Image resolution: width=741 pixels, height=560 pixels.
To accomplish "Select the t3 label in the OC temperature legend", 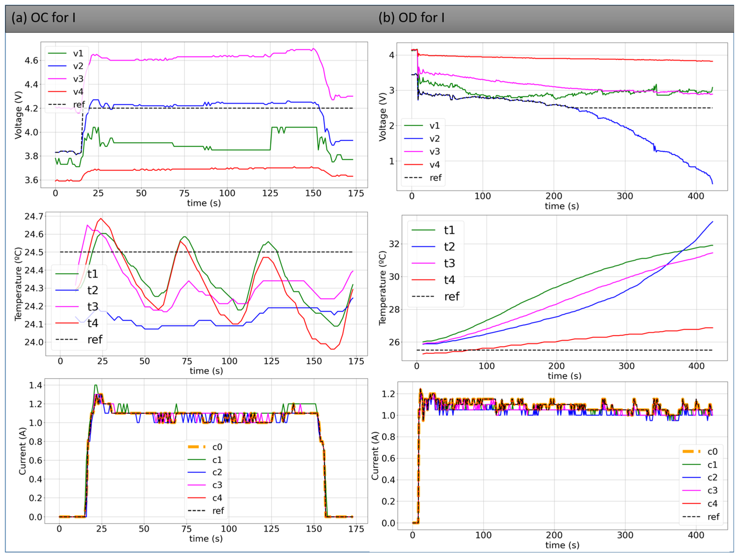I will 93,307.
